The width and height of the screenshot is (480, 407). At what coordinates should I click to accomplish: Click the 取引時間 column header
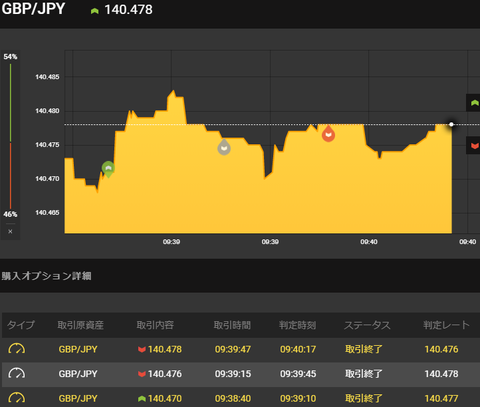[232, 325]
